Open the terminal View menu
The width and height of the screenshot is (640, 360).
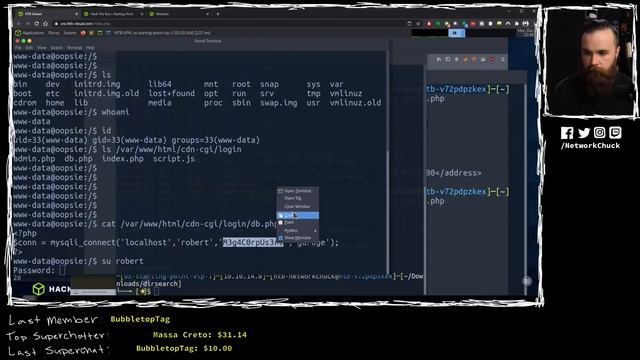tap(41, 47)
